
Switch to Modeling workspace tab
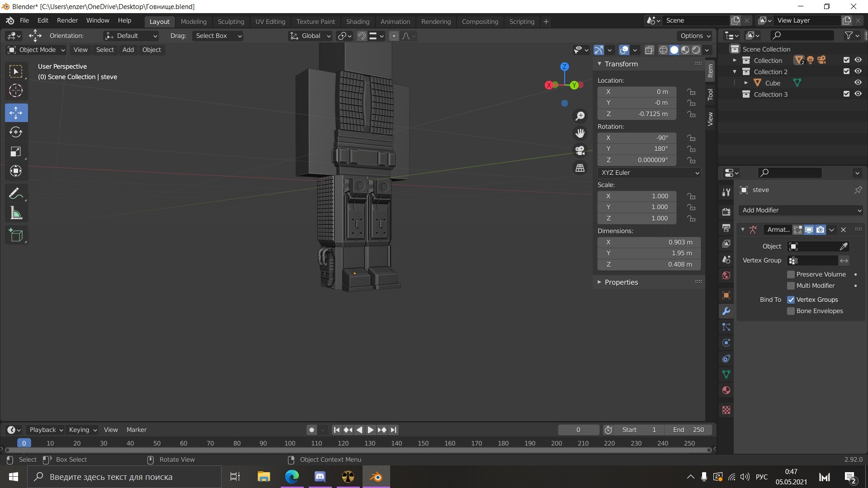coord(193,21)
